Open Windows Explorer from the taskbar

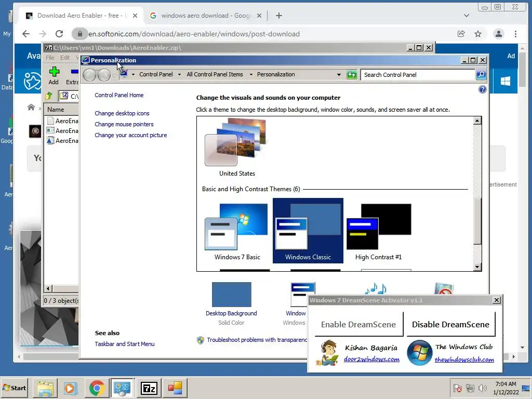[45, 388]
